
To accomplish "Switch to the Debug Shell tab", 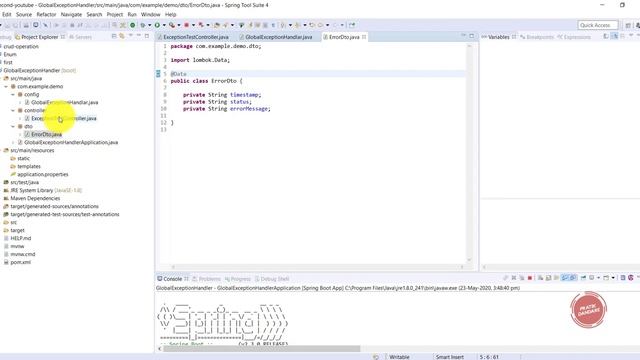I will [272, 279].
